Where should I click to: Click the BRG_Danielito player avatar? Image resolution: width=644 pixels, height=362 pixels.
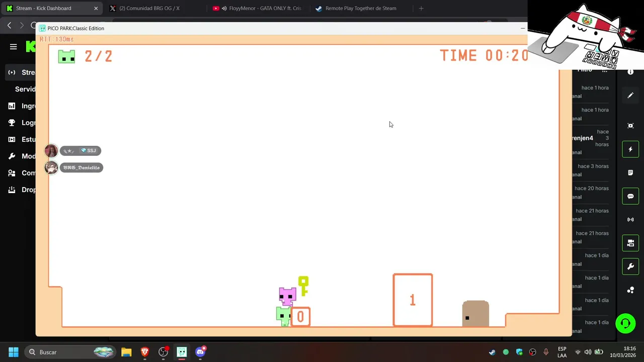pos(51,167)
